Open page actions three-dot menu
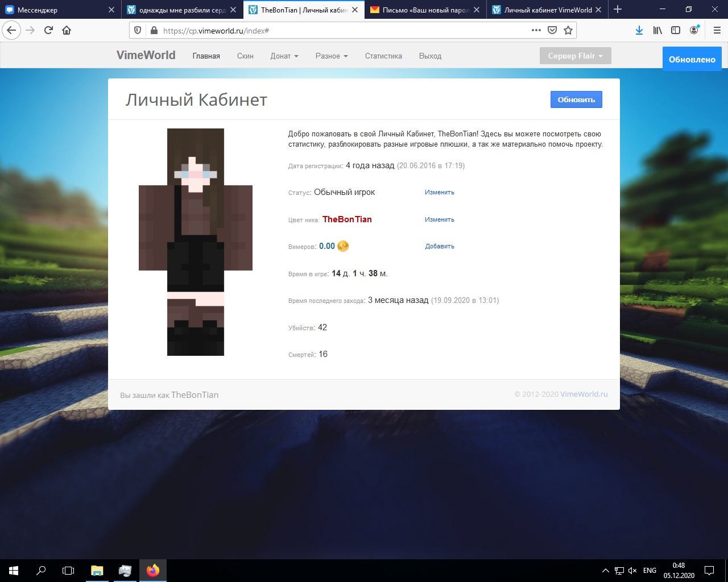728x582 pixels. (536, 30)
